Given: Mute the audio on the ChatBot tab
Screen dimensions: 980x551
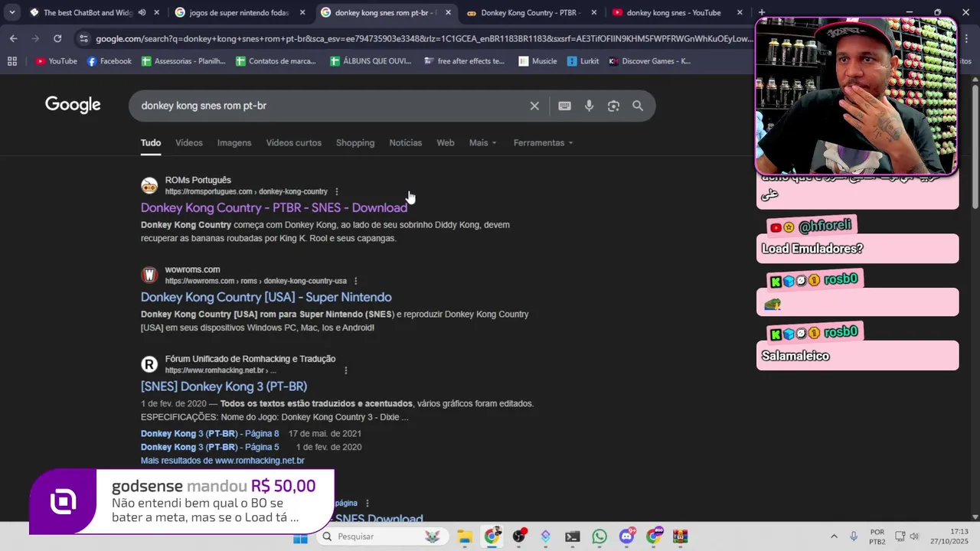Looking at the screenshot, I should (x=142, y=13).
